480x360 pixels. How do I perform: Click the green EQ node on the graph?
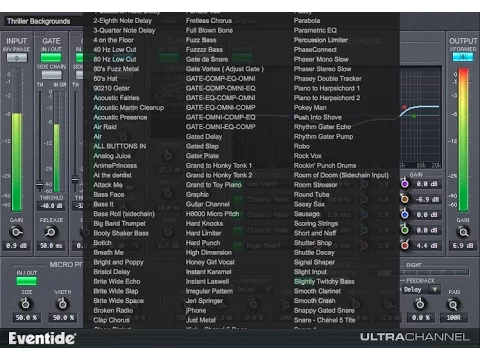pyautogui.click(x=414, y=116)
